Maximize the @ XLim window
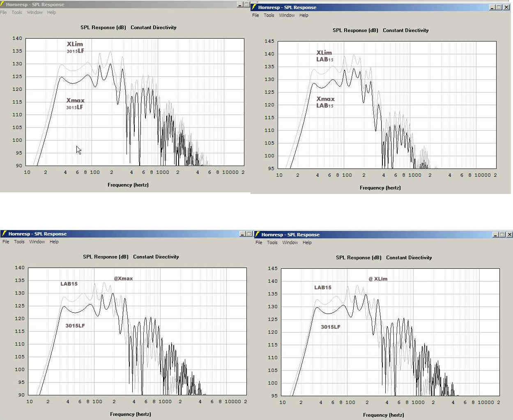Viewport: 513px width, 420px height. click(502, 235)
